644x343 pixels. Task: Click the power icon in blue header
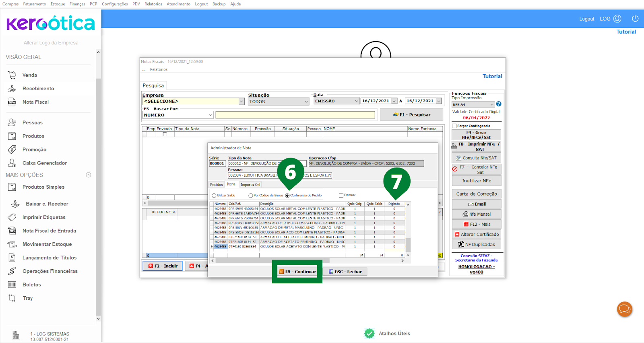pos(635,19)
